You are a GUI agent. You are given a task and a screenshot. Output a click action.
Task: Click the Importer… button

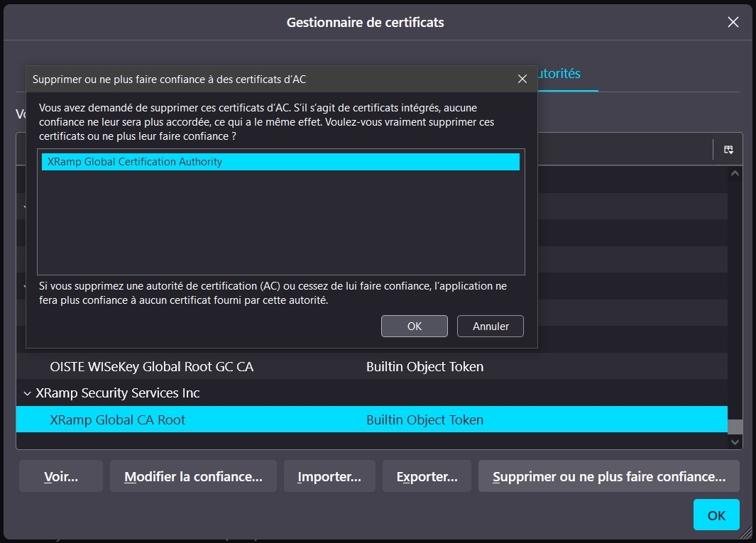click(329, 476)
